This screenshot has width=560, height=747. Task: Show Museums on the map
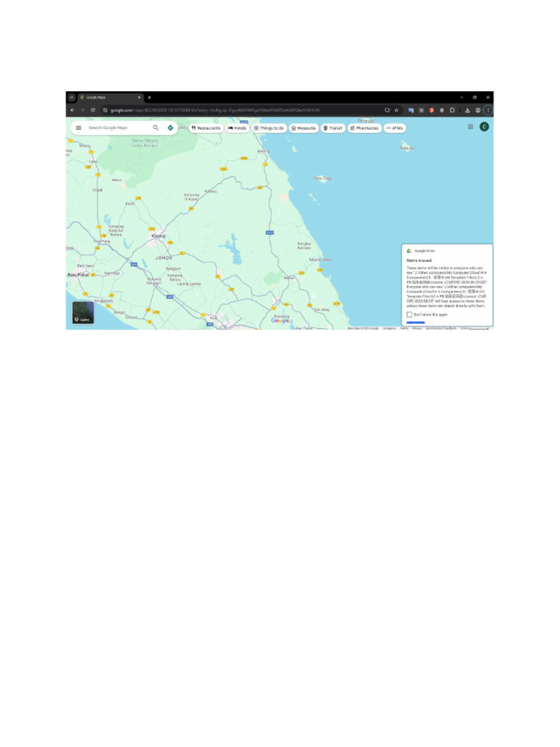click(304, 128)
